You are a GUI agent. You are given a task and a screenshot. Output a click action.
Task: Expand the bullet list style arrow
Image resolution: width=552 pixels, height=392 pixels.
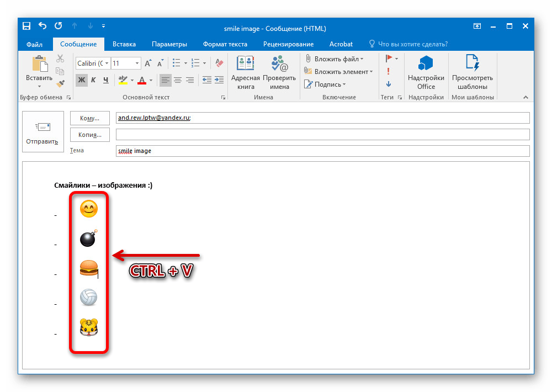(185, 63)
